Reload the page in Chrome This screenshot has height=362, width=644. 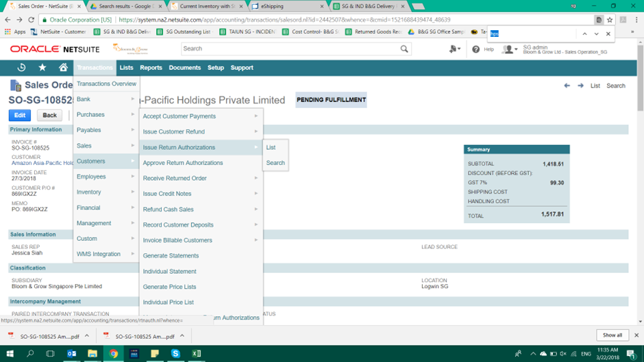point(32,20)
